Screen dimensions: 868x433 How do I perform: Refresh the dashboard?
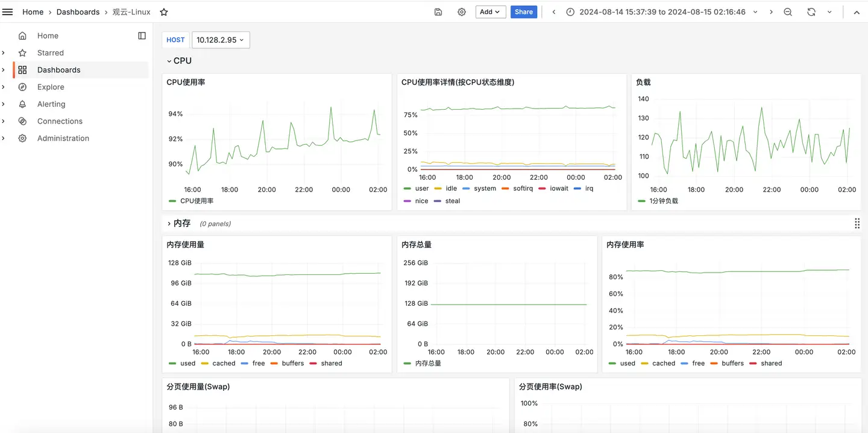(x=811, y=12)
